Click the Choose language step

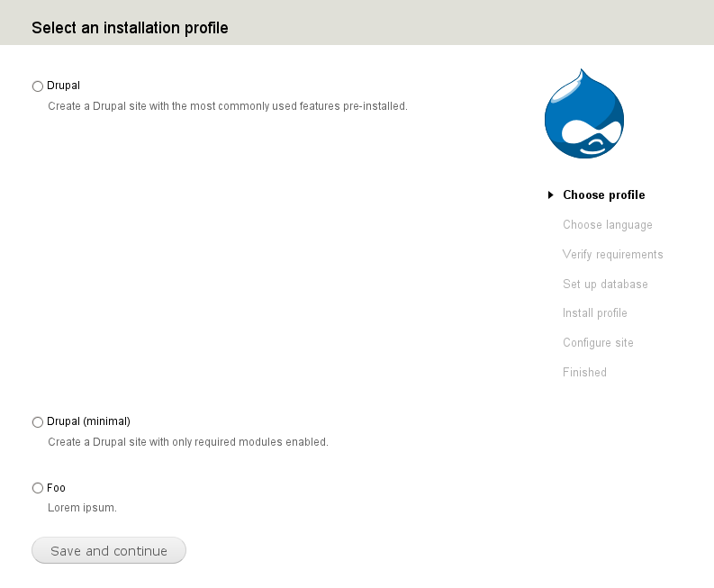click(608, 225)
